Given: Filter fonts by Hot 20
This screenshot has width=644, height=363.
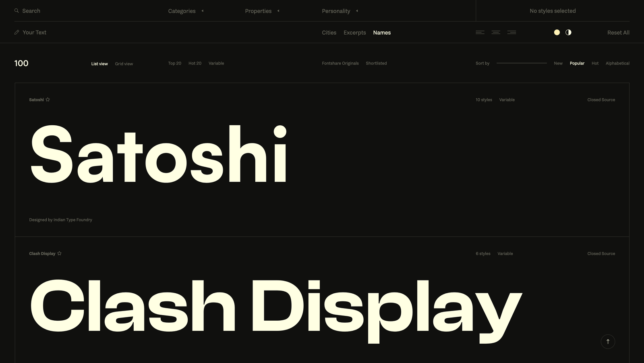Looking at the screenshot, I should (x=195, y=63).
